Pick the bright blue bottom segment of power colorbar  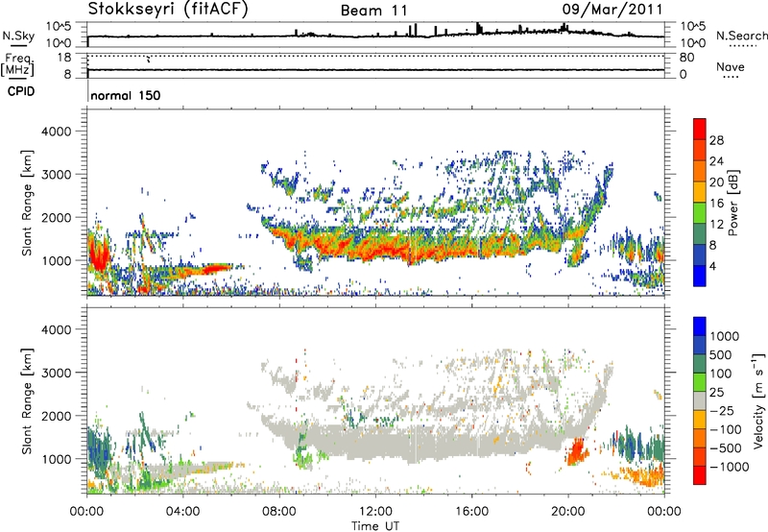pyautogui.click(x=700, y=276)
